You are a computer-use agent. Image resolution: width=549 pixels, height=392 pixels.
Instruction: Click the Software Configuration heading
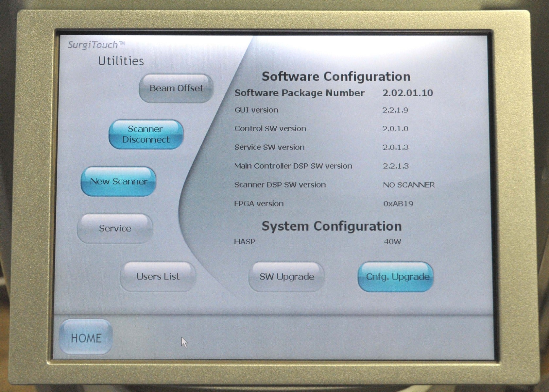click(336, 76)
